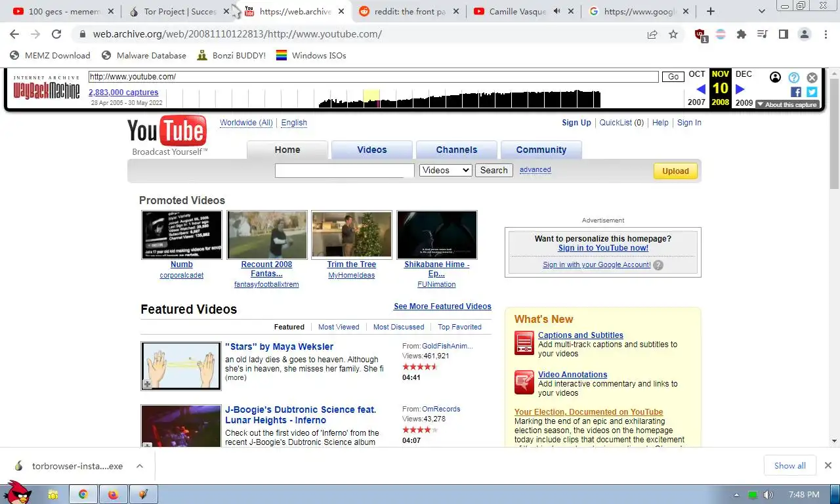Open the 2,883,000 captures link
840x504 pixels.
pyautogui.click(x=123, y=93)
